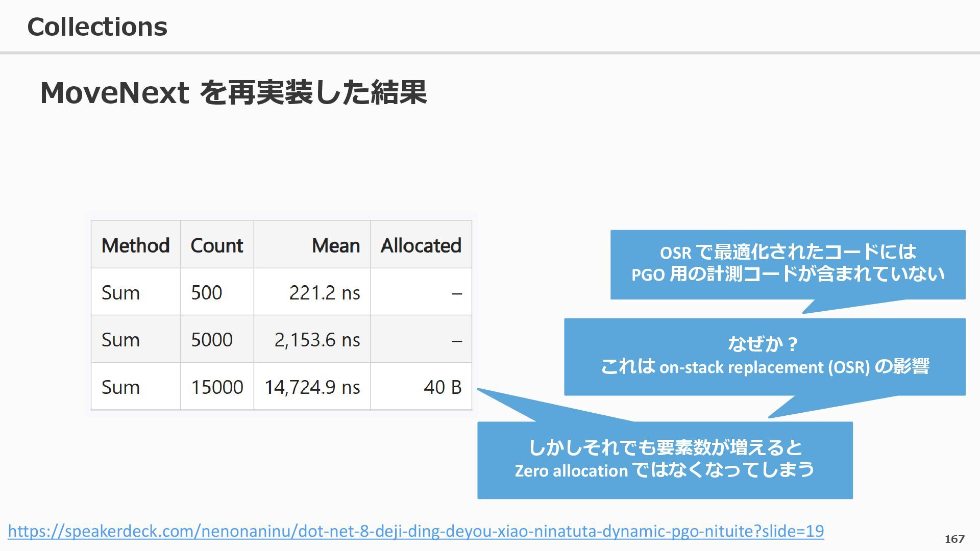Click the Sum cell in the first row
The width and height of the screenshot is (980, 551).
click(120, 293)
